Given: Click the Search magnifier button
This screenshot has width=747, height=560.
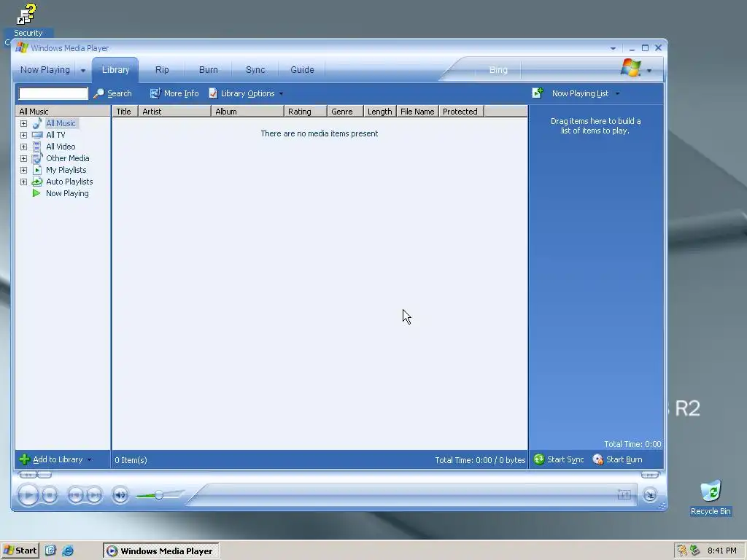Looking at the screenshot, I should [x=112, y=93].
